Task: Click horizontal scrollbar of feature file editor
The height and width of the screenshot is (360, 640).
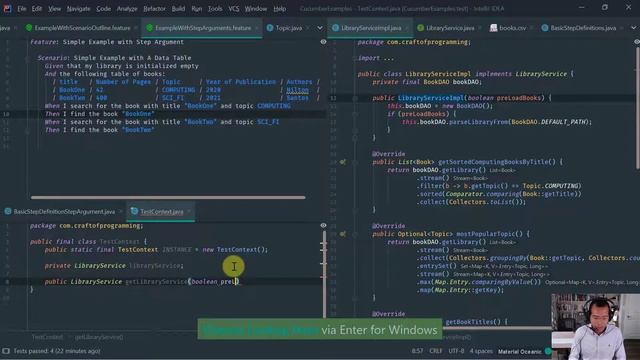Action: [x=168, y=198]
